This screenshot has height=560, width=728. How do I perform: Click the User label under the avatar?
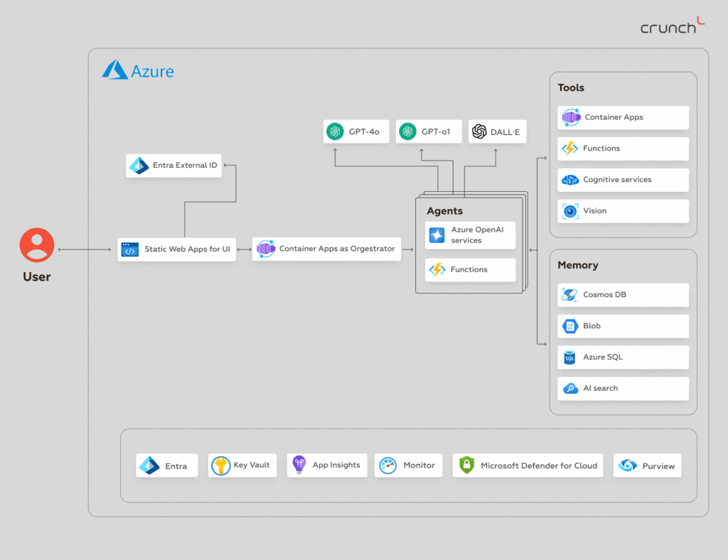click(37, 277)
